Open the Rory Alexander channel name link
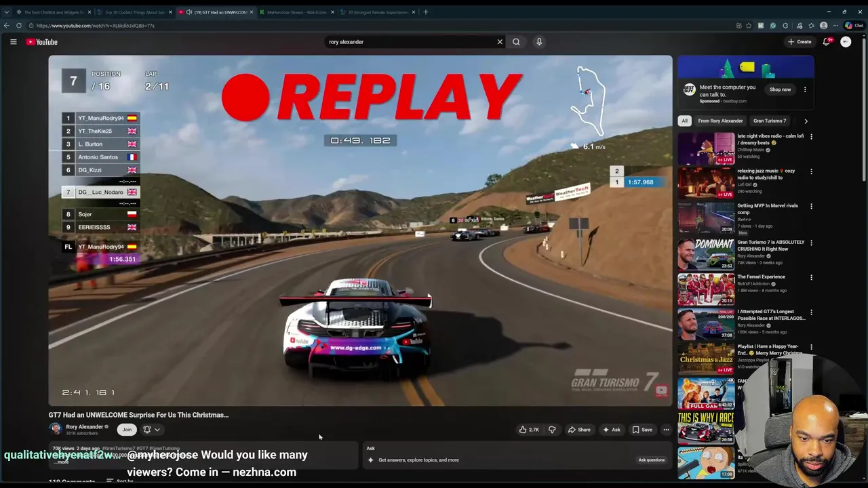The width and height of the screenshot is (868, 488). click(x=85, y=427)
